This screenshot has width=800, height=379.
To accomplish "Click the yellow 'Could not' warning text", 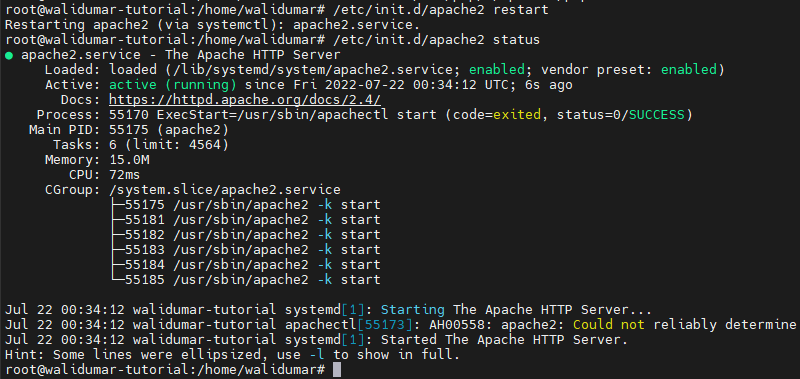I will [609, 324].
